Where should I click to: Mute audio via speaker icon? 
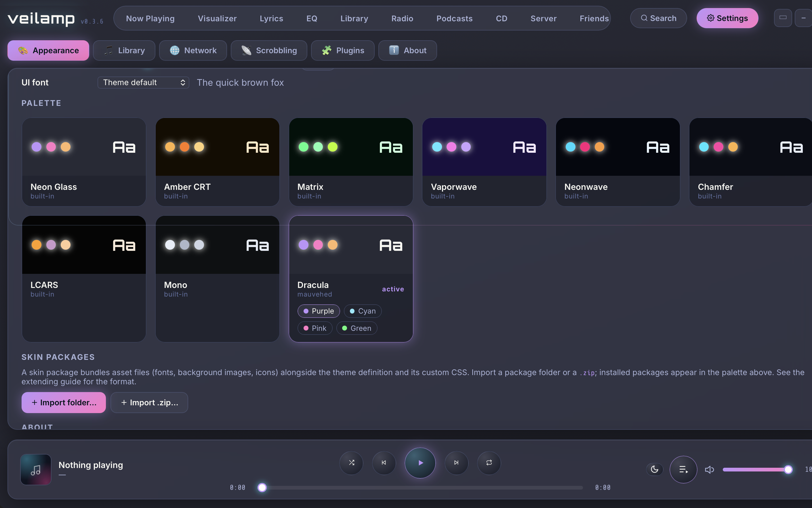click(710, 469)
